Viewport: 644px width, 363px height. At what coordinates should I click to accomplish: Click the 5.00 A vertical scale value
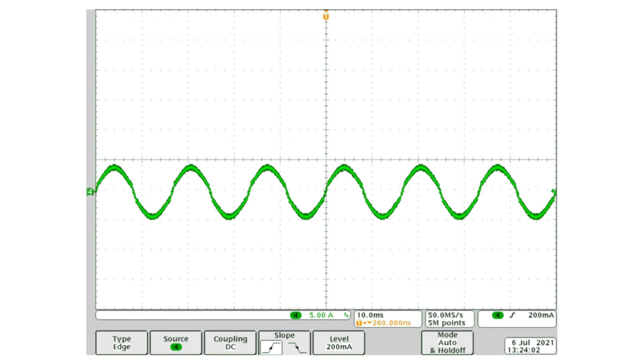(x=321, y=315)
